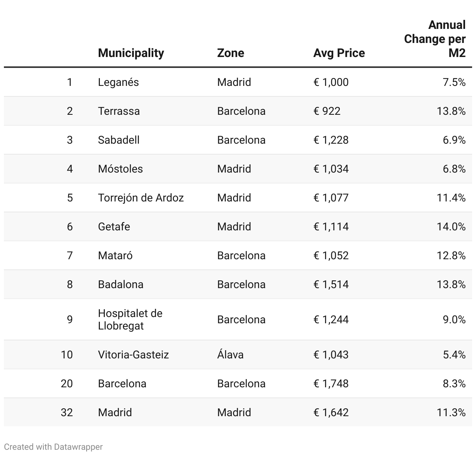Click the Avg Price column header

coord(339,53)
